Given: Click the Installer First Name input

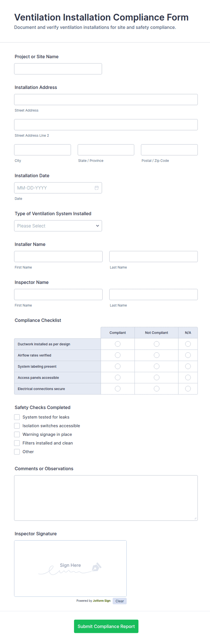Looking at the screenshot, I should [58, 257].
